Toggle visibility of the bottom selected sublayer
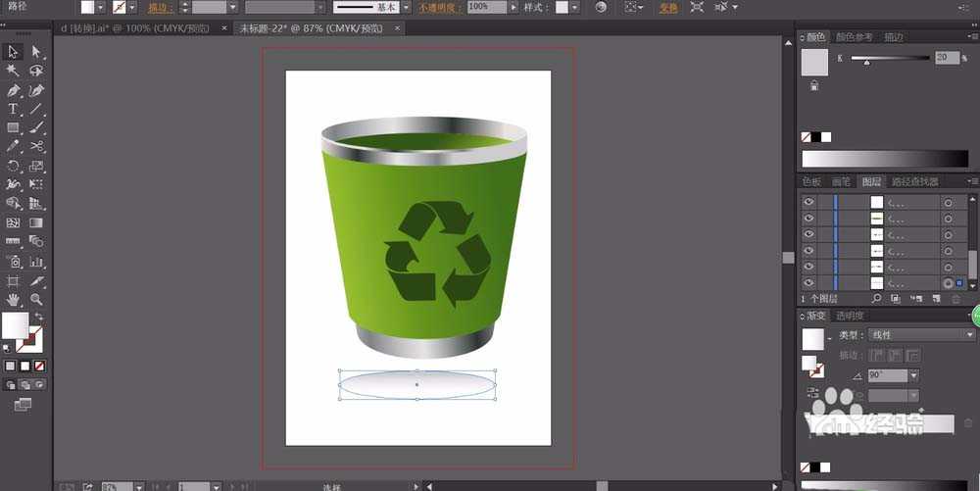Screen dimensions: 980x491 tap(809, 283)
